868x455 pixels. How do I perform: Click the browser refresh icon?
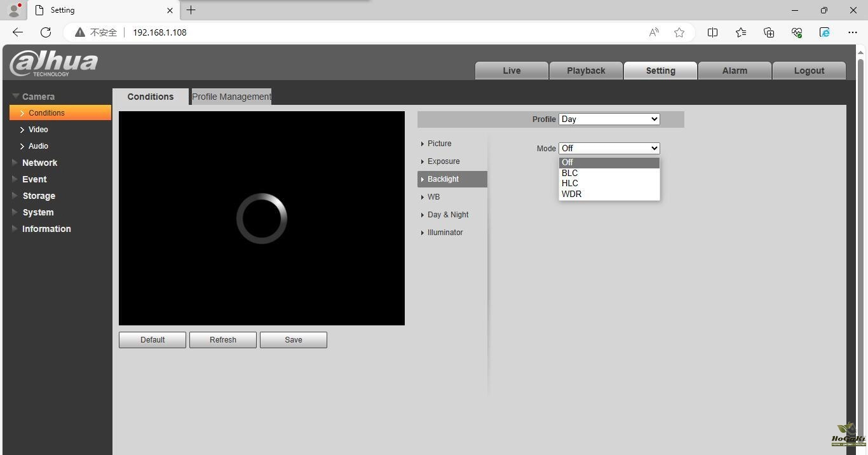coord(46,32)
